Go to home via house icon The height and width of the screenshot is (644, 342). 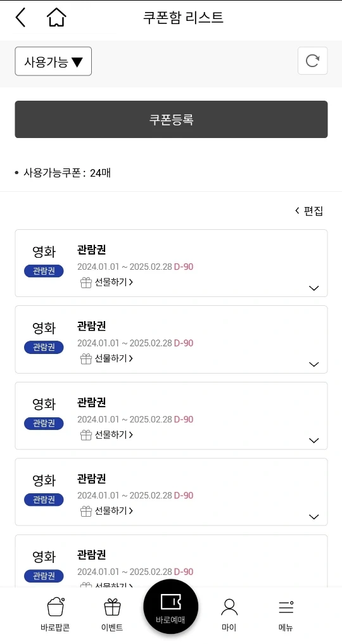click(56, 18)
